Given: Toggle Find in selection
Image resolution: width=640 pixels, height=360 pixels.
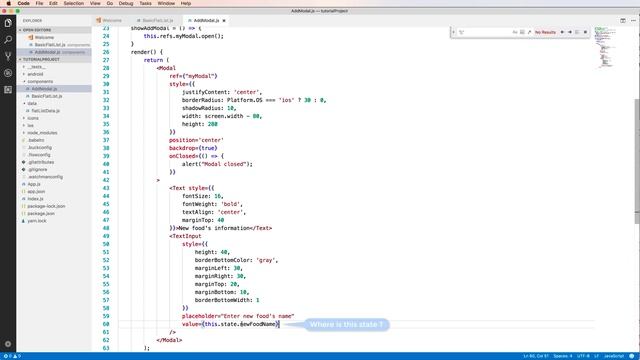Looking at the screenshot, I should pyautogui.click(x=577, y=32).
